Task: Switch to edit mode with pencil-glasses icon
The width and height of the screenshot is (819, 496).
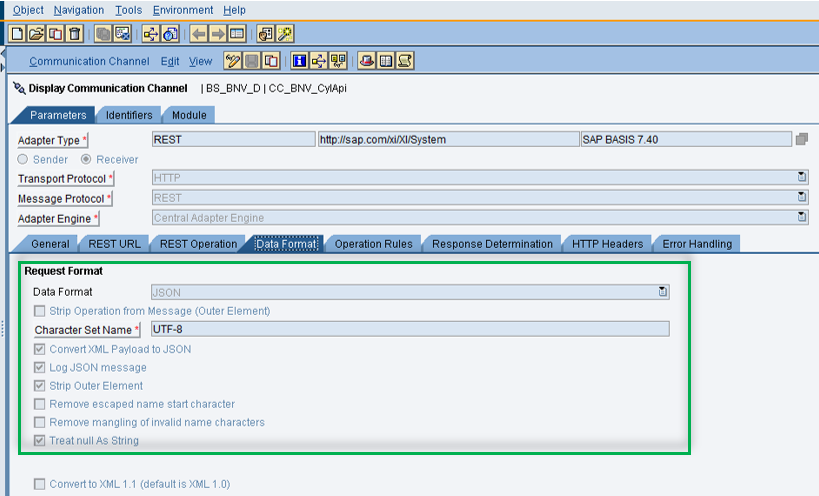Action: pyautogui.click(x=232, y=61)
